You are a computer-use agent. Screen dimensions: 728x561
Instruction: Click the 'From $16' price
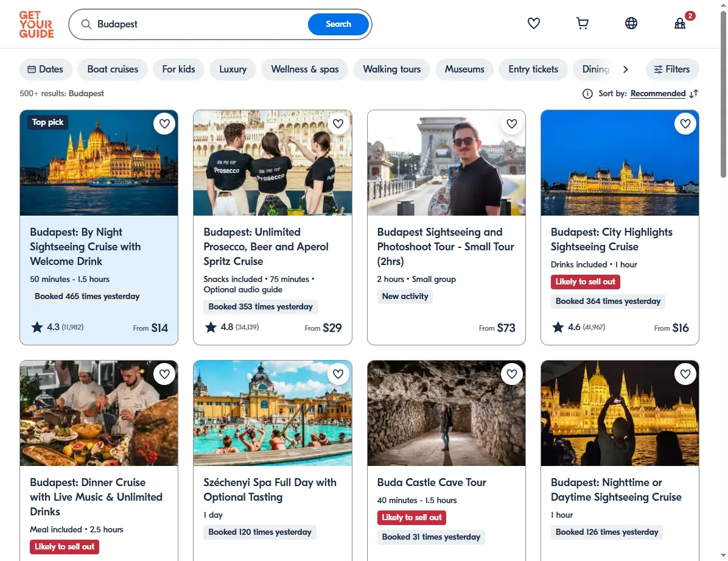[x=671, y=328]
